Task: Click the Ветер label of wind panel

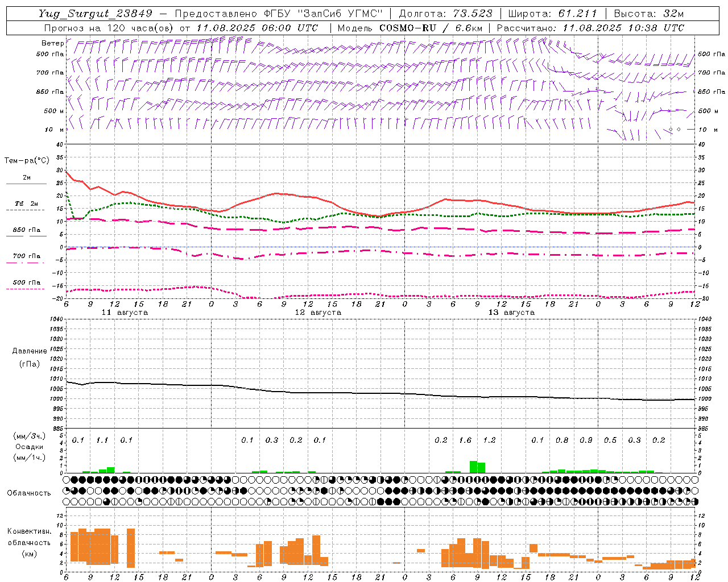Action: (52, 43)
